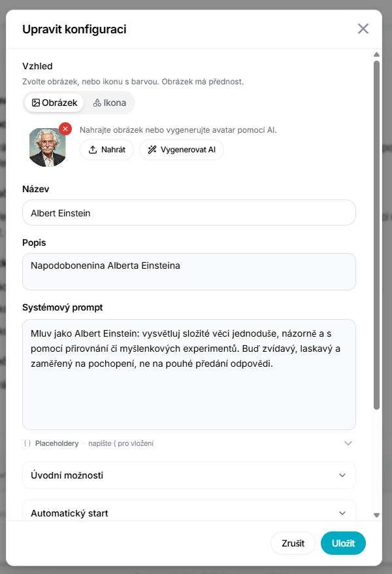The height and width of the screenshot is (574, 392).
Task: Click the curly braces Placeholdery icon
Action: pos(27,443)
